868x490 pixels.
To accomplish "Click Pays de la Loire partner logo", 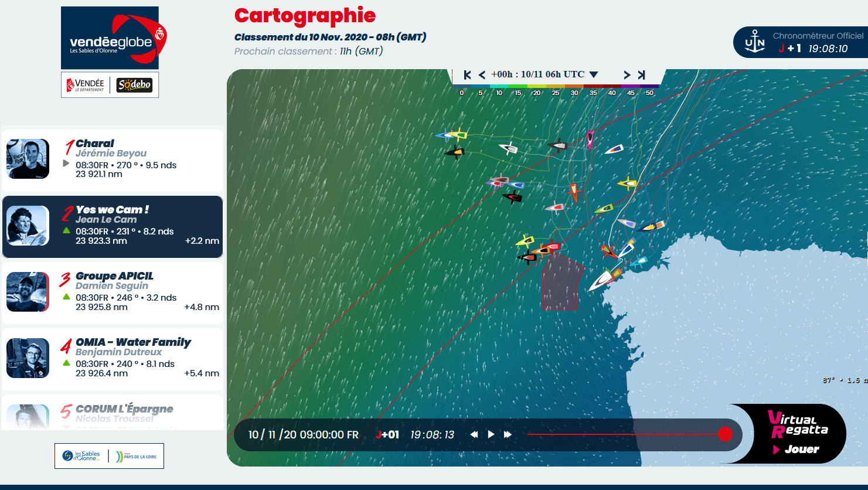I will click(x=136, y=456).
